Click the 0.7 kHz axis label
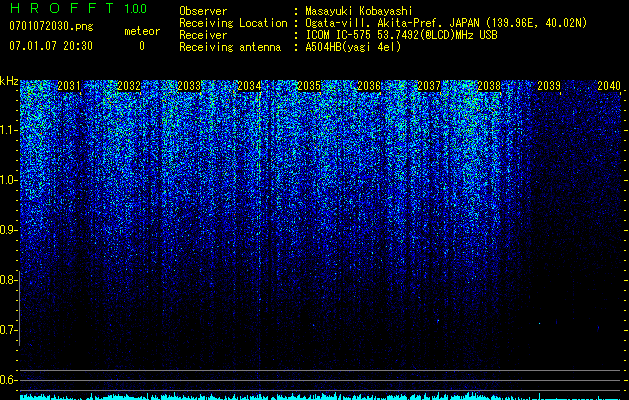Image resolution: width=629 pixels, height=400 pixels. [x=8, y=330]
